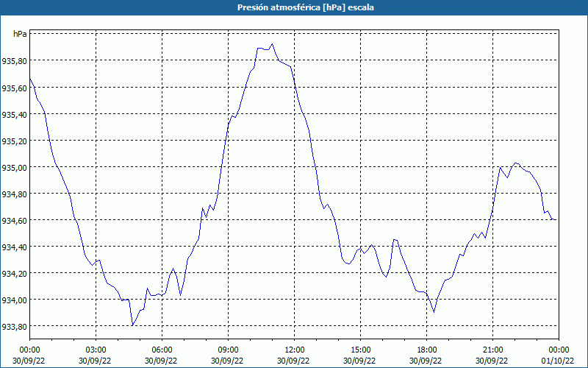Select the 933,80 y-axis label

14,326
